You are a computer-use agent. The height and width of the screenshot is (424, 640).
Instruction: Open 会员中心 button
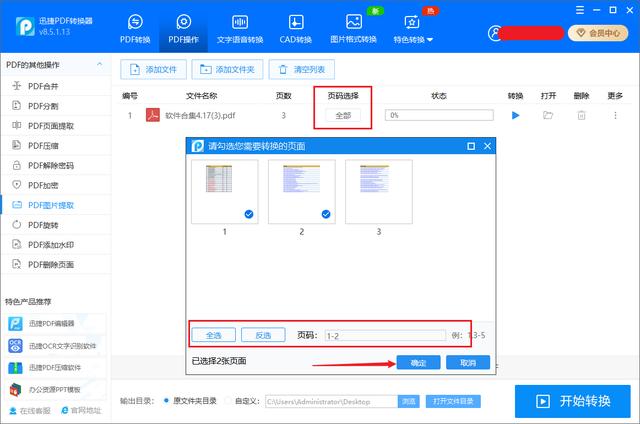pos(598,33)
